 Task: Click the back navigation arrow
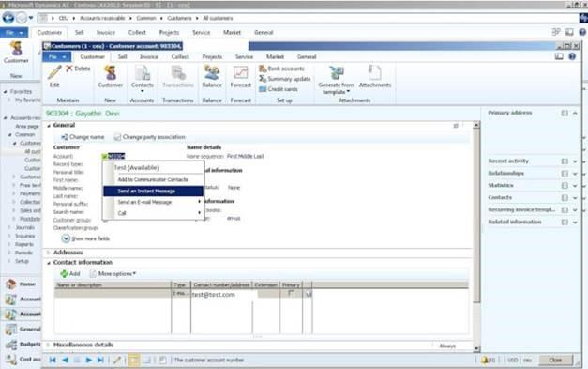[x=8, y=18]
